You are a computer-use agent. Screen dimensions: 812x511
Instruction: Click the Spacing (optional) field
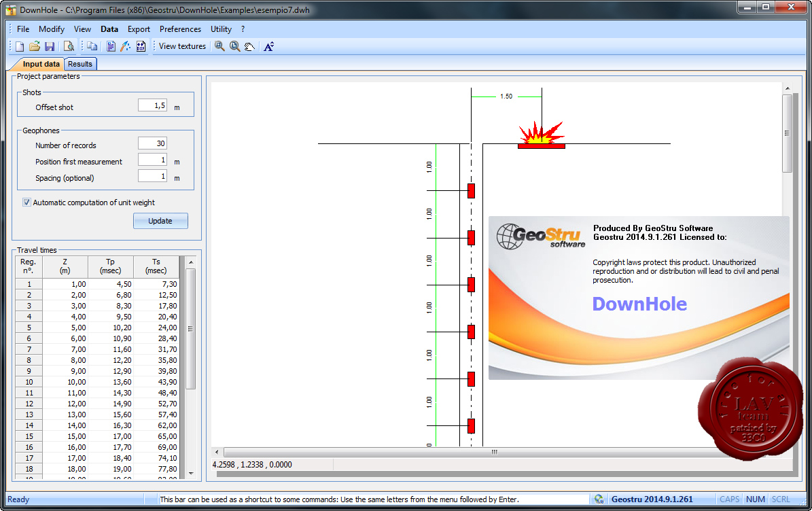153,176
